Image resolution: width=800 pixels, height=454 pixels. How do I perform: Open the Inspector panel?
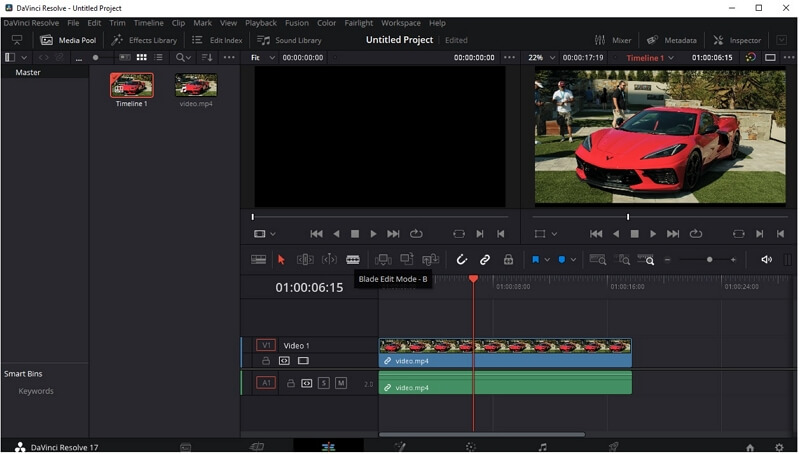pos(737,40)
